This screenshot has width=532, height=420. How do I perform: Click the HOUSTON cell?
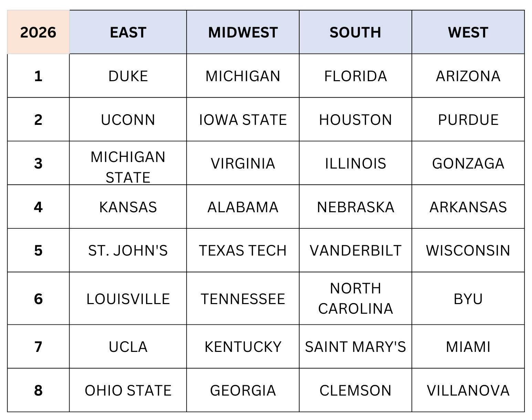coord(355,120)
